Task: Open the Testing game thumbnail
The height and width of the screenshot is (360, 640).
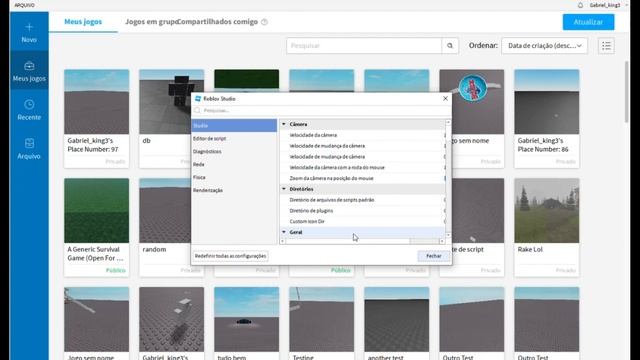Action: tap(322, 319)
